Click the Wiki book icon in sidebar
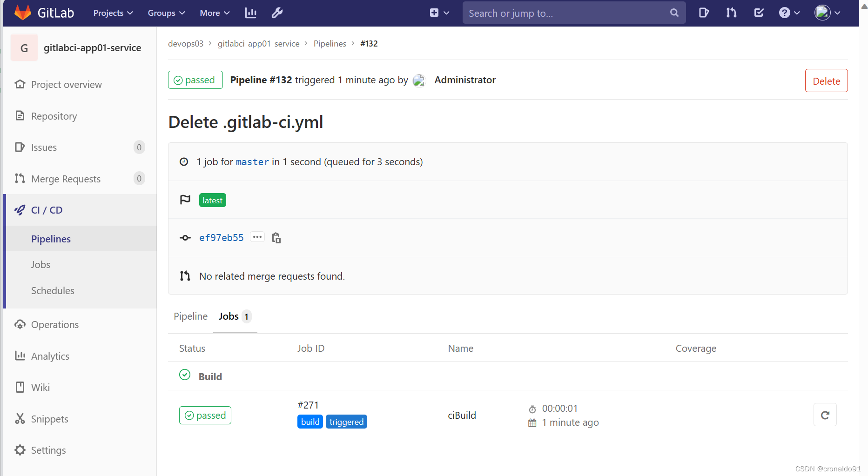868x476 pixels. (x=20, y=387)
